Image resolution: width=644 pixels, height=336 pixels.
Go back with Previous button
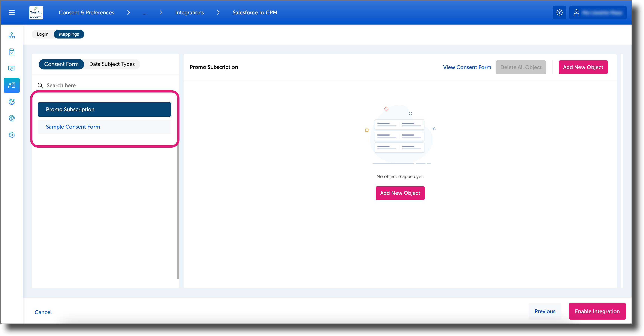coord(545,311)
